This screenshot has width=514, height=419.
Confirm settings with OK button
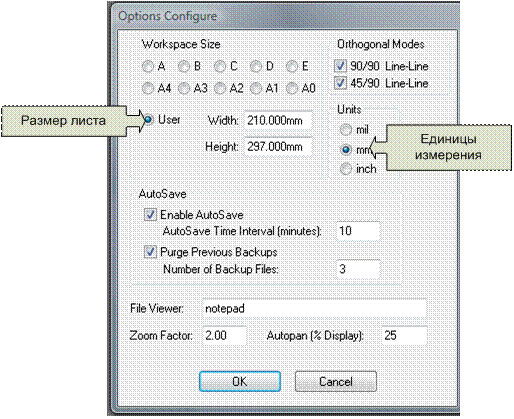point(240,381)
